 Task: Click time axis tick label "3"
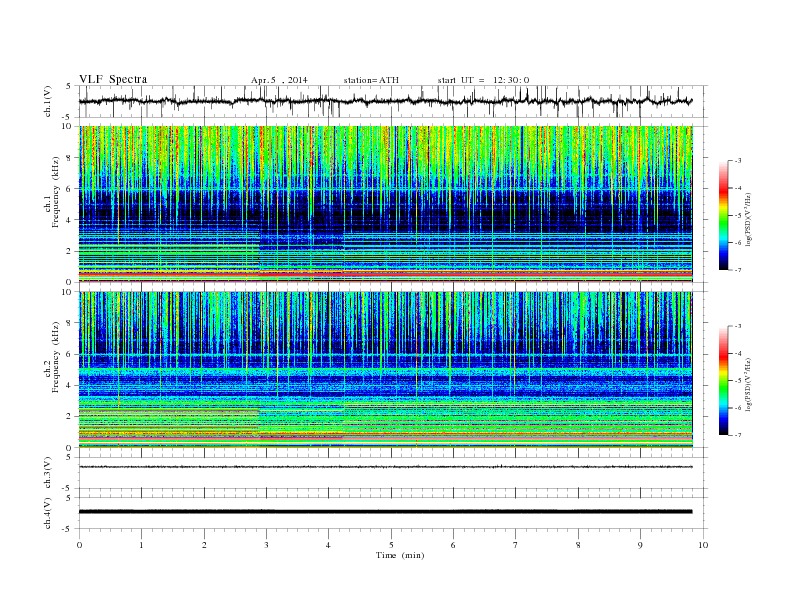click(266, 545)
